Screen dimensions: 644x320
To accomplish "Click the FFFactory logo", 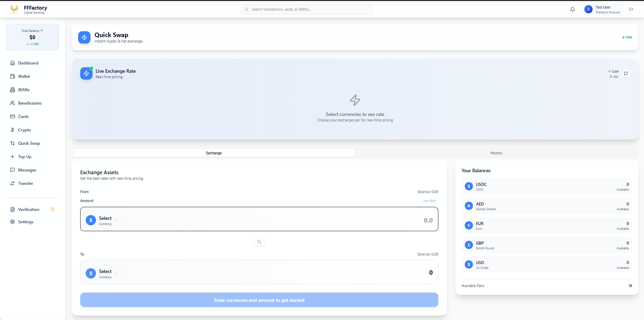I will tap(14, 9).
